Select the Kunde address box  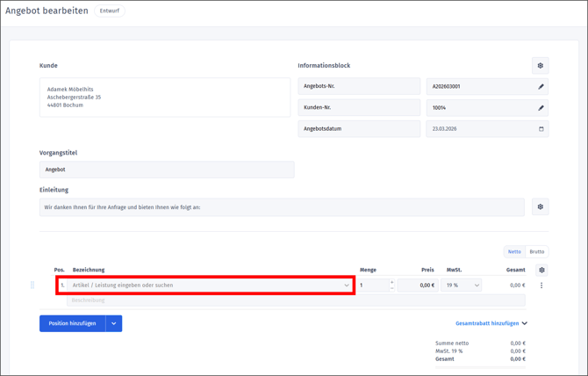(x=165, y=98)
